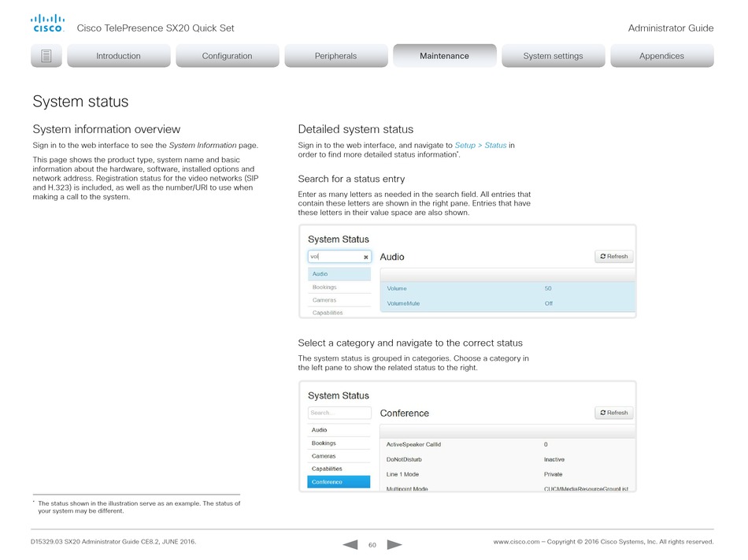Viewport: 748px width, 560px height.
Task: Click the Volume value 50
Action: coord(548,288)
